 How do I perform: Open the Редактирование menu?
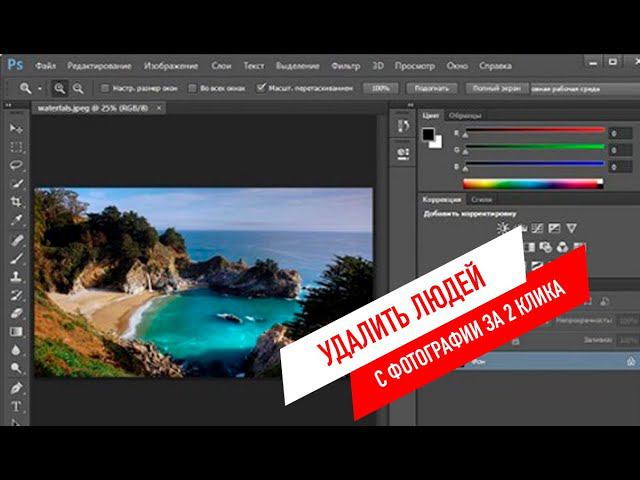point(99,66)
